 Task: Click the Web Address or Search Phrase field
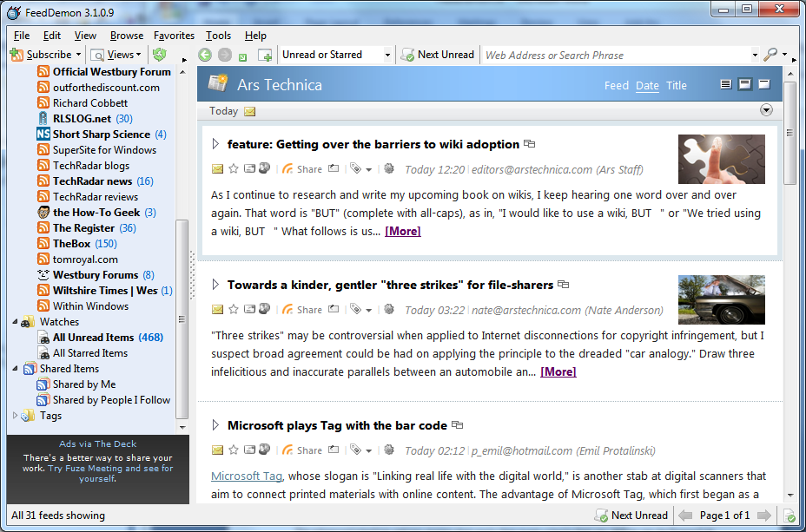[x=615, y=55]
